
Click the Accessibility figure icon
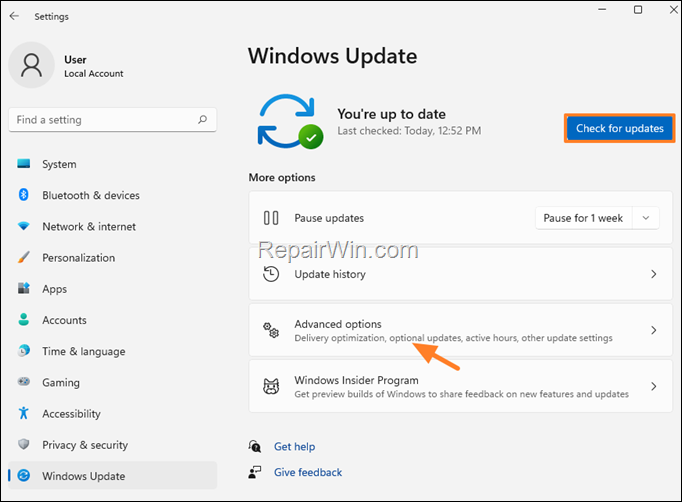coord(23,413)
